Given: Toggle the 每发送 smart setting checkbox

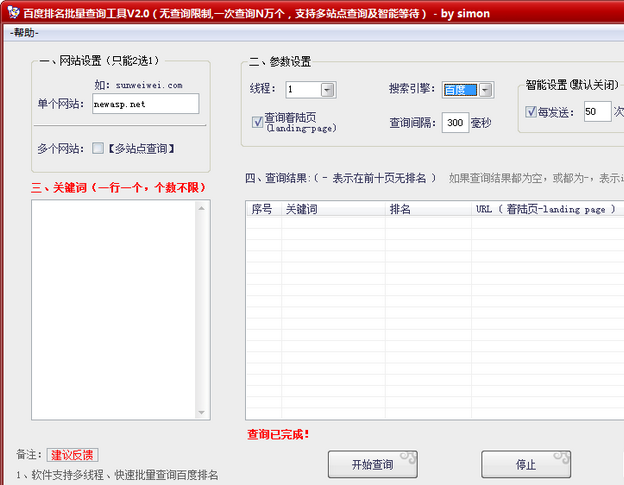Looking at the screenshot, I should point(531,112).
